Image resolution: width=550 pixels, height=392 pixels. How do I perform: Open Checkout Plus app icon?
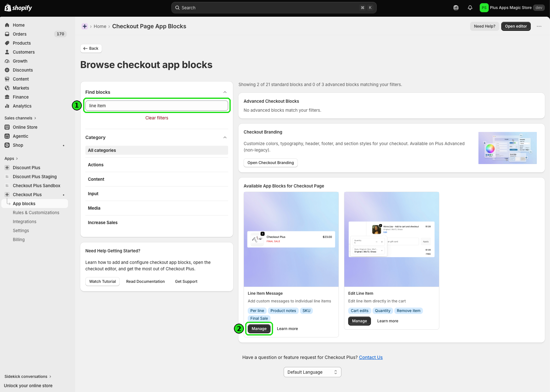(7, 195)
